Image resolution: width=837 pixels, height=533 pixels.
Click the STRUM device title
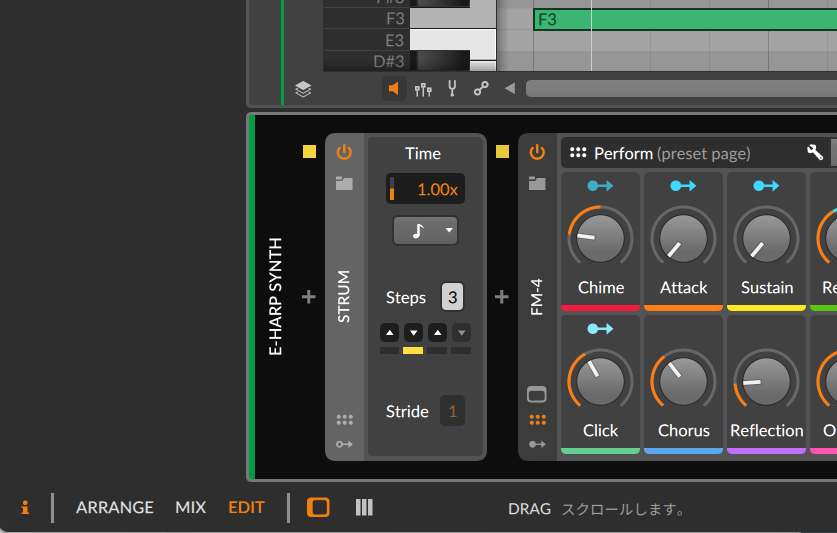tap(344, 296)
